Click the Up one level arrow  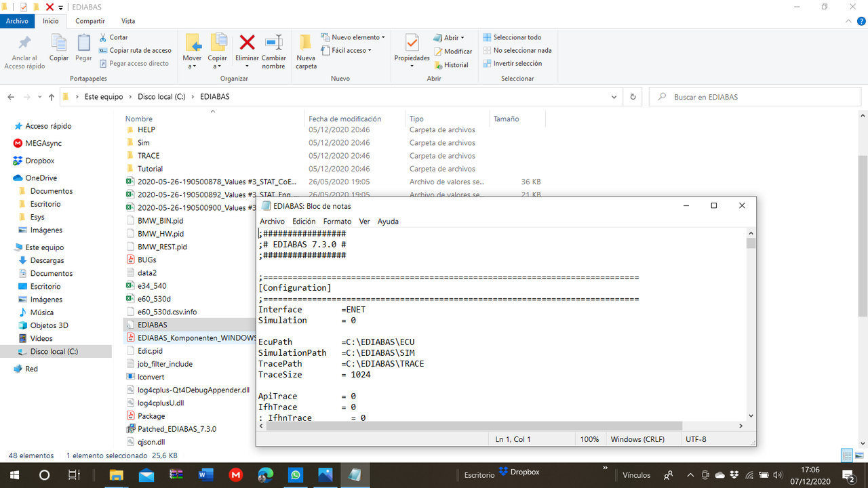tap(52, 97)
